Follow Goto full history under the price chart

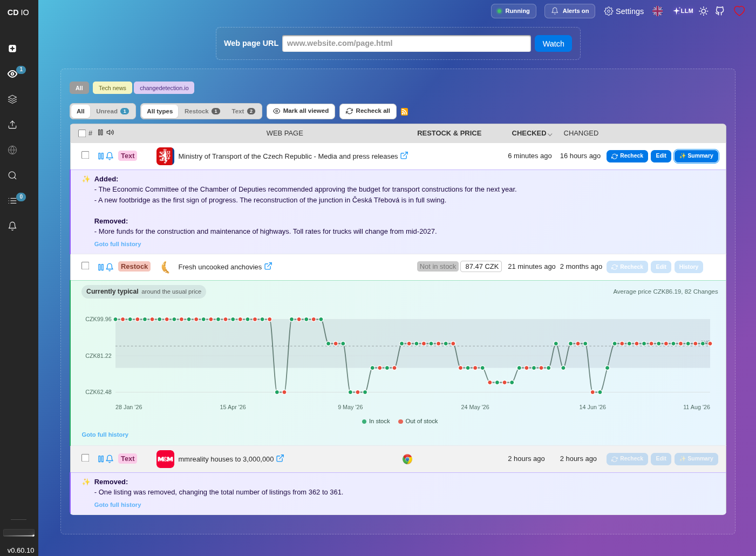pos(105,435)
